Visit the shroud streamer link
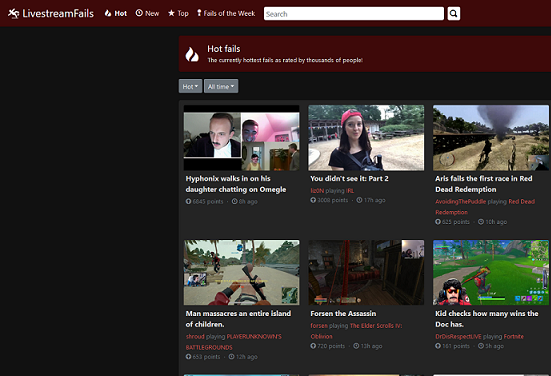The width and height of the screenshot is (551, 376). tap(195, 336)
